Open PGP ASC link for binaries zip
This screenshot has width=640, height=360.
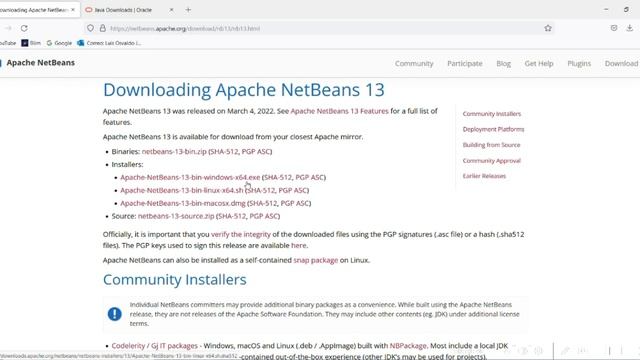coord(256,151)
